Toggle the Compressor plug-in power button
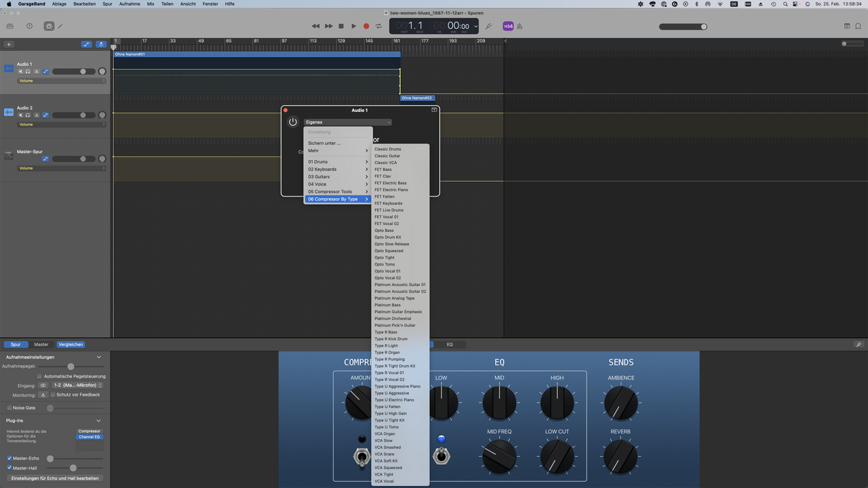 293,122
